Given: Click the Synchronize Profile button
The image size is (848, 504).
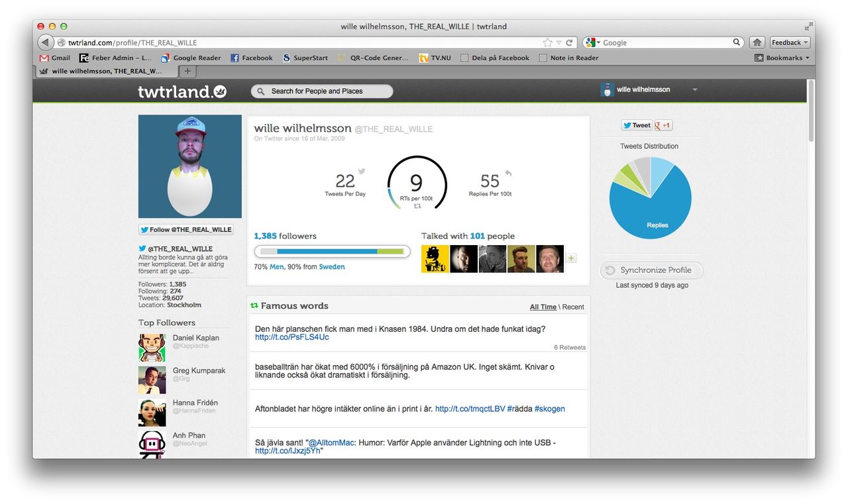Looking at the screenshot, I should [x=651, y=270].
